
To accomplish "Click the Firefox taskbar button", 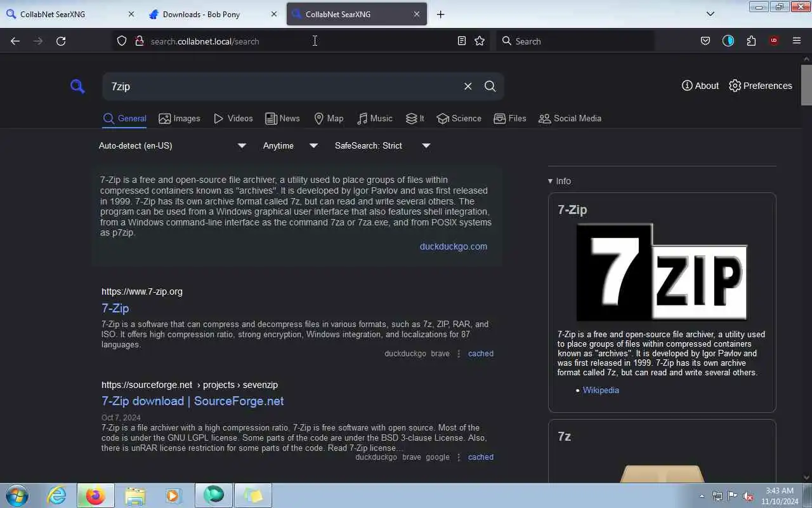I will tap(95, 495).
